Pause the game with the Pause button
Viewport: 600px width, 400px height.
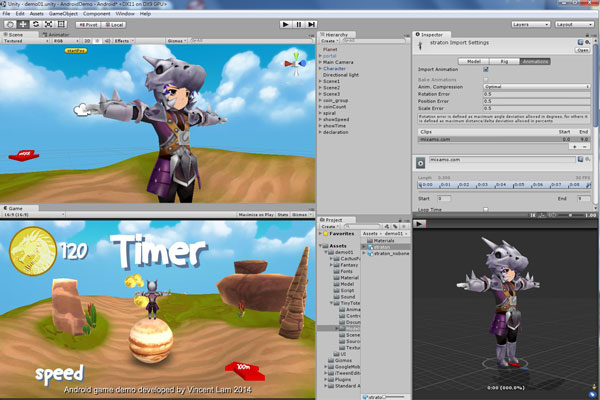[298, 24]
